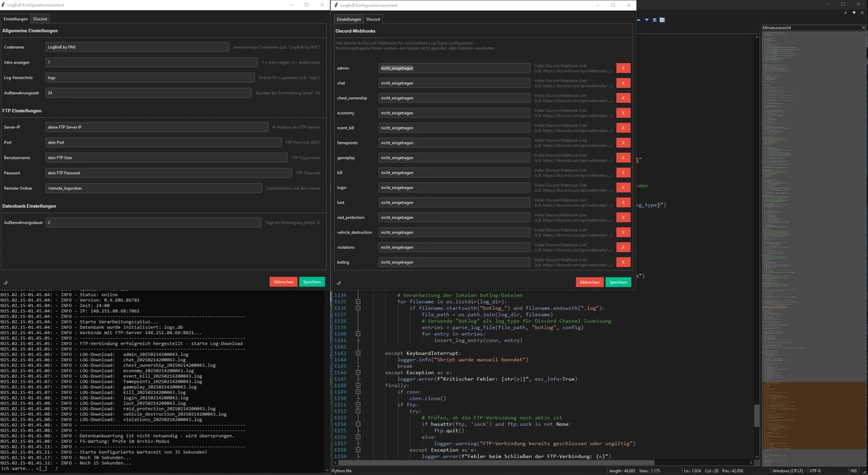
Task: Click the Remote-Ordner input field
Action: coord(153,188)
